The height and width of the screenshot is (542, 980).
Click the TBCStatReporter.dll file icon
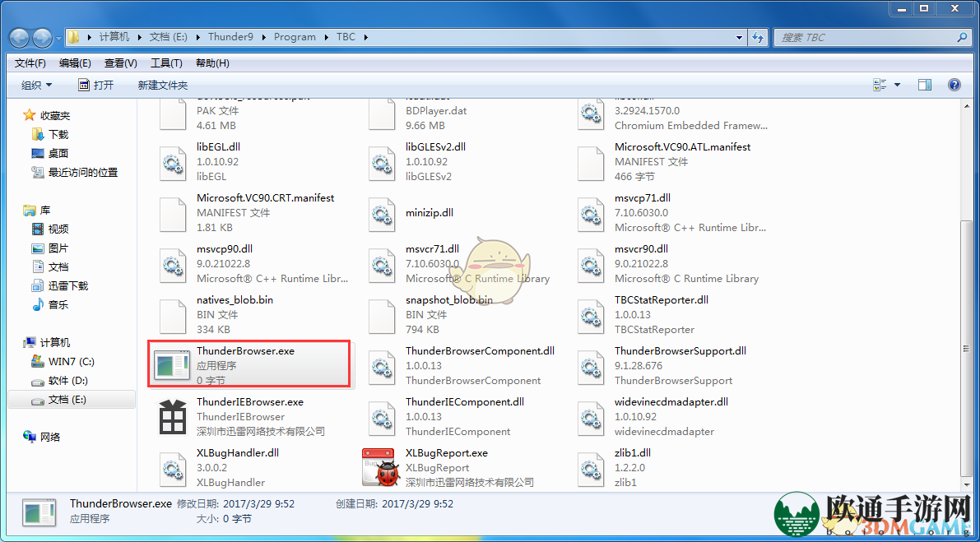[590, 315]
